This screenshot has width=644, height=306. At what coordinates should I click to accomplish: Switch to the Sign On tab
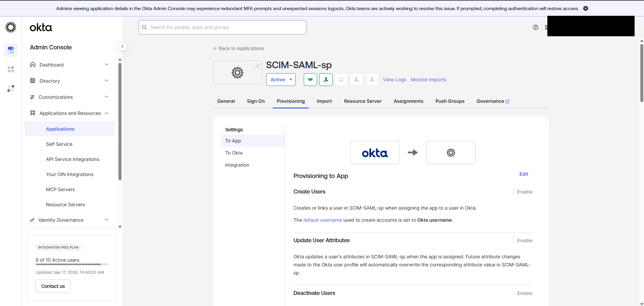click(x=256, y=101)
